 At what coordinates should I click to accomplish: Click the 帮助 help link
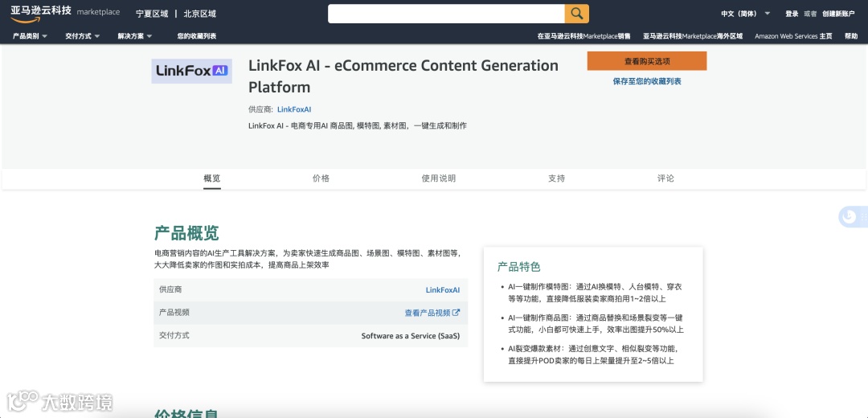pos(851,36)
